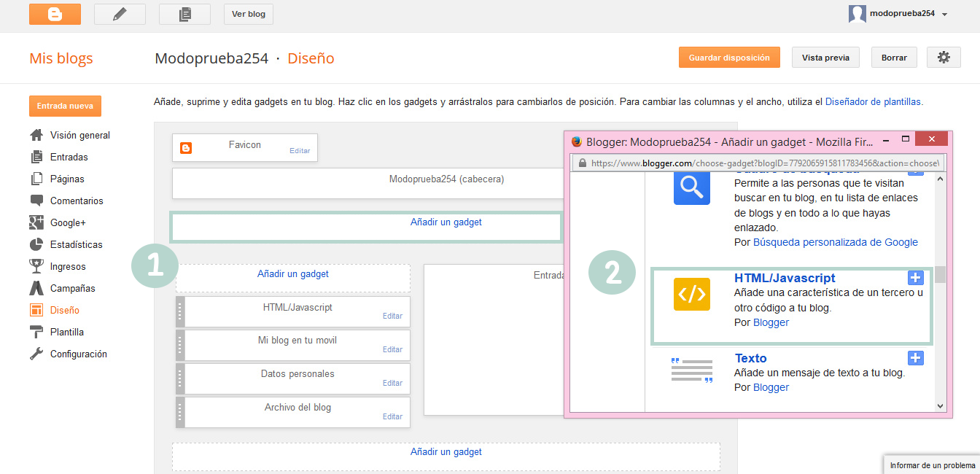This screenshot has height=474, width=980.
Task: Click the Estadísticas pie chart icon
Action: 36,244
